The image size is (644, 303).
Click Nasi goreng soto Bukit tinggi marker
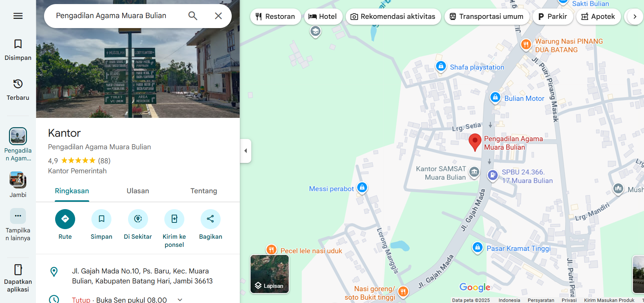[x=403, y=292]
